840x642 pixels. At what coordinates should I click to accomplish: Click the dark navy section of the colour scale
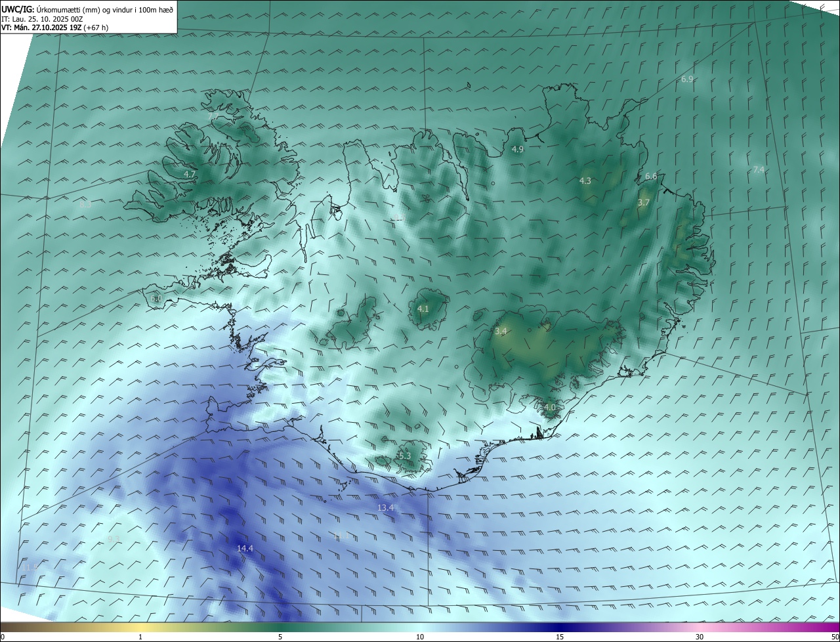[560, 627]
